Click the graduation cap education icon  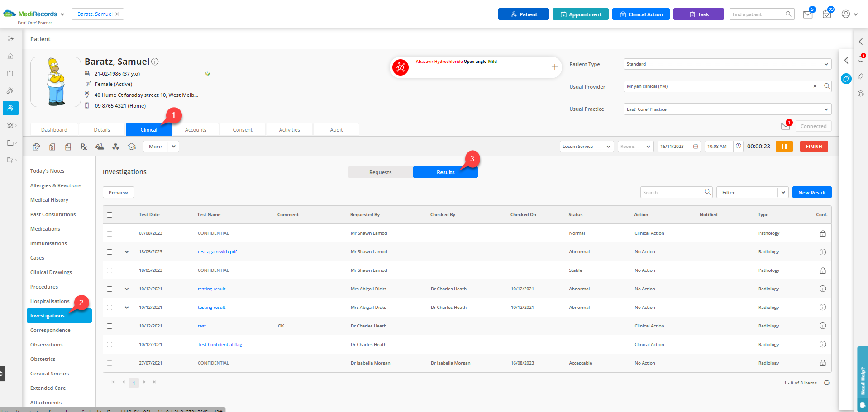[x=132, y=147]
